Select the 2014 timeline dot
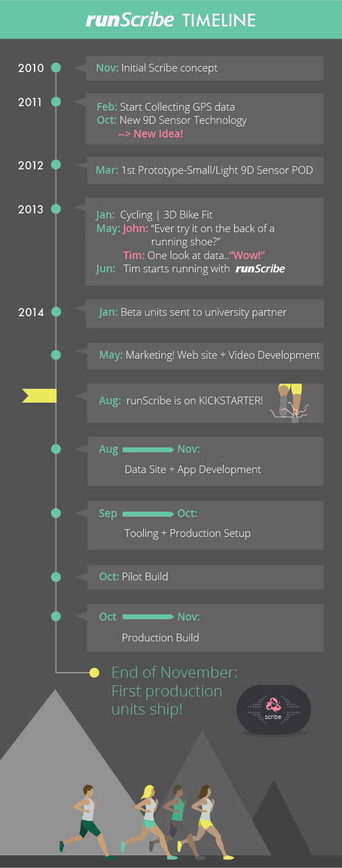The image size is (342, 868). tap(56, 312)
